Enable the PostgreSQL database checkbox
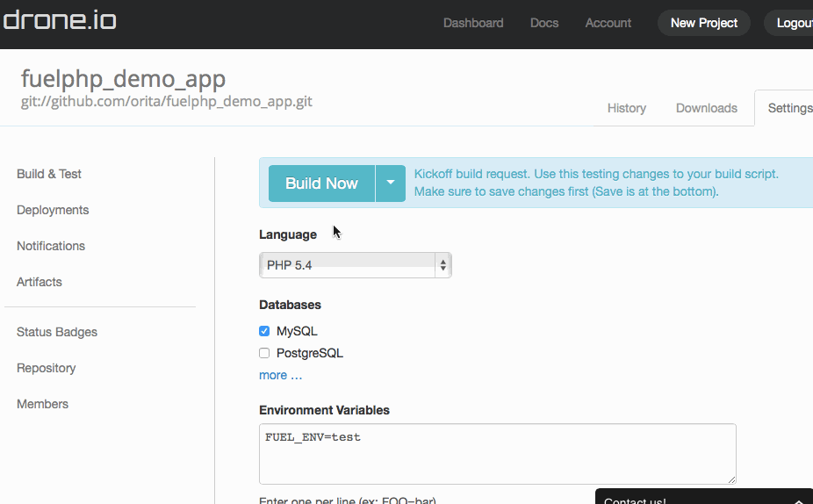813x504 pixels. coord(264,353)
